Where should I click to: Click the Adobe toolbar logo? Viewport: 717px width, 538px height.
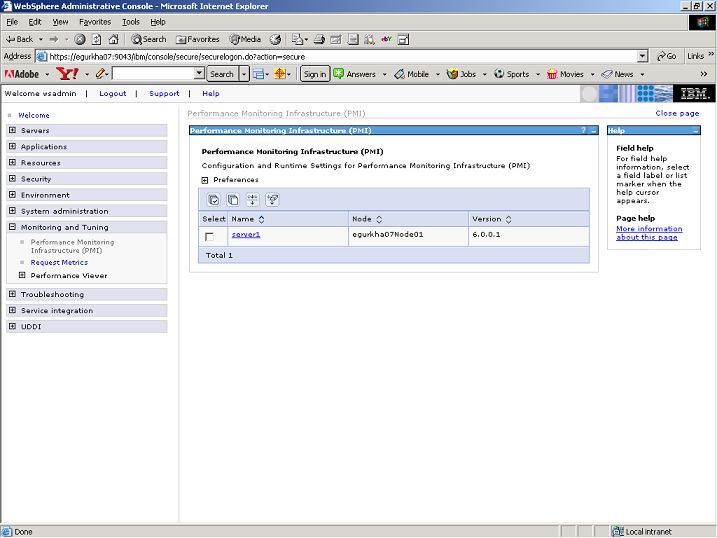point(21,74)
